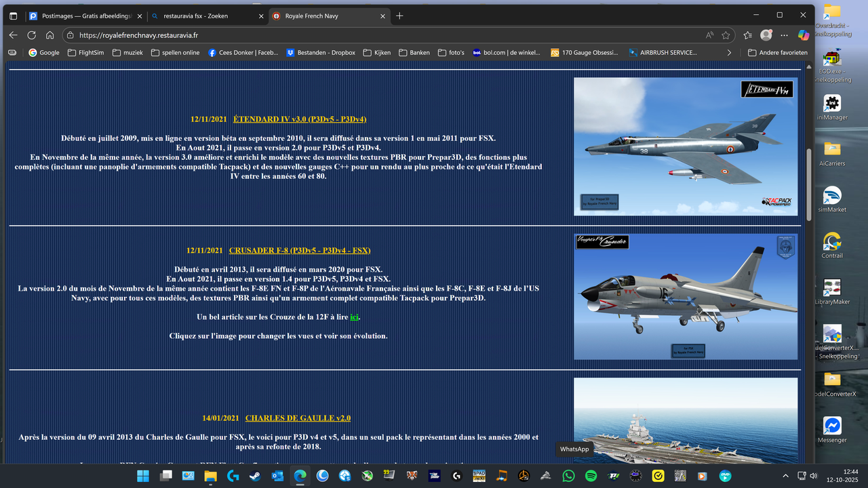Open the AiCarriers desktop folder
Viewport: 868px width, 488px height.
[832, 153]
